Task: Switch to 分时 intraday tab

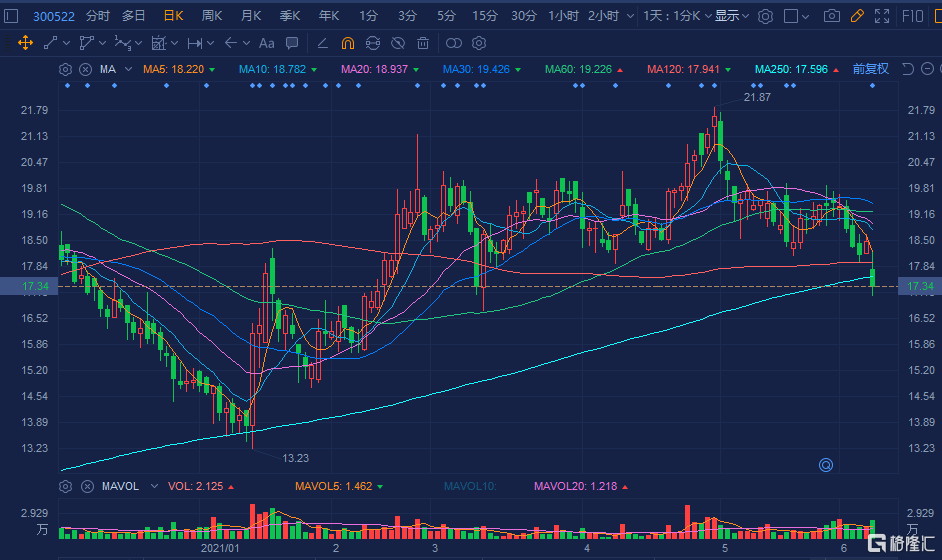Action: pos(98,16)
